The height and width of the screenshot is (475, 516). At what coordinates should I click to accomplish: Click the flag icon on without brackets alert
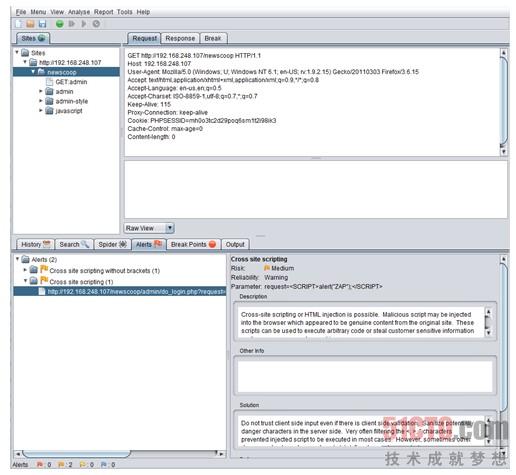click(x=44, y=269)
